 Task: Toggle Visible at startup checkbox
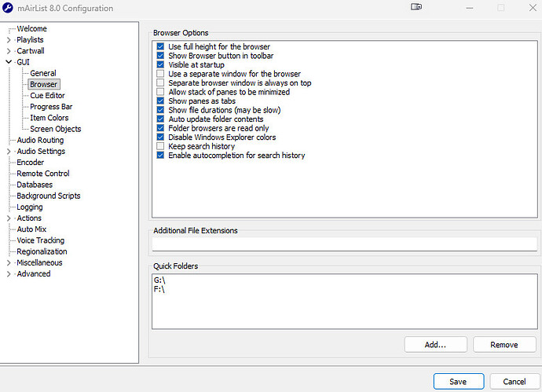pyautogui.click(x=160, y=64)
